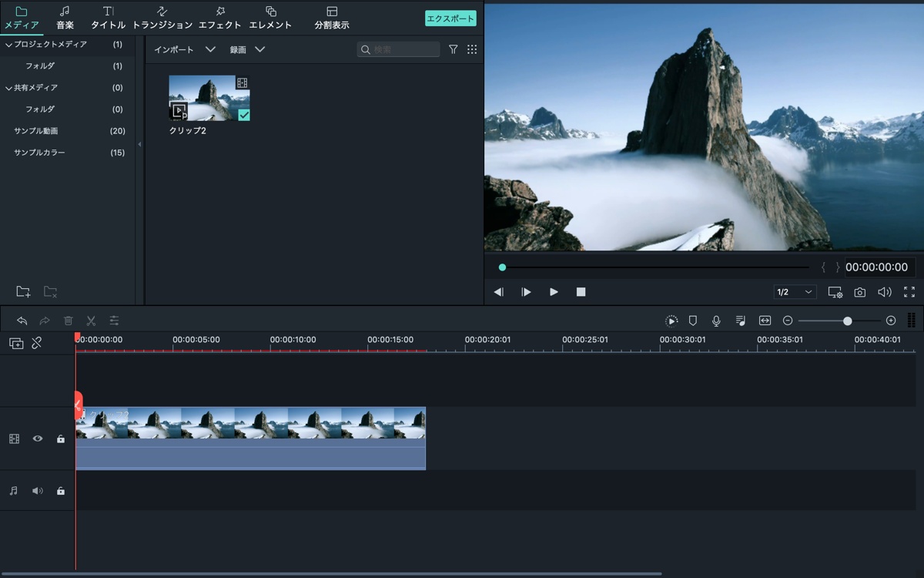Screen dimensions: 924x578
Task: Zoom in the timeline with plus
Action: [x=891, y=321]
